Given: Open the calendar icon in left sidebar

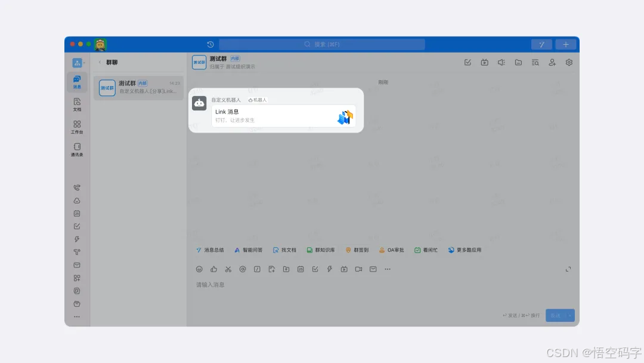Looking at the screenshot, I should coord(77,213).
